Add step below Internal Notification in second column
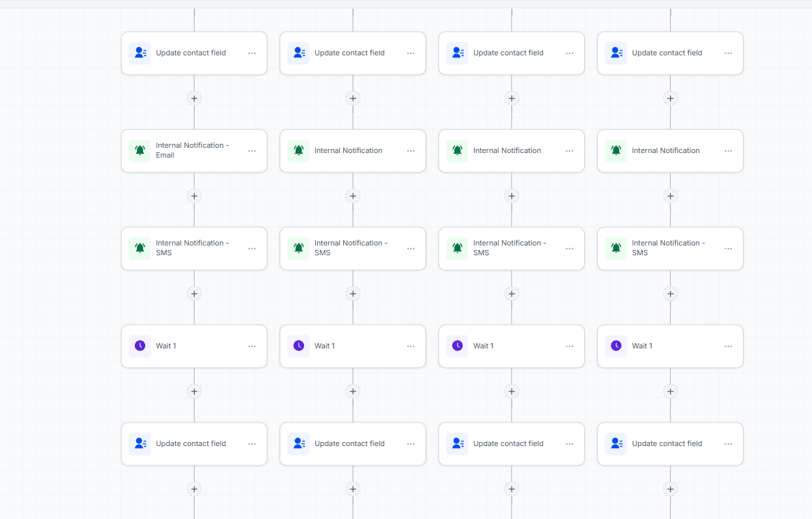This screenshot has height=519, width=812. [x=353, y=196]
